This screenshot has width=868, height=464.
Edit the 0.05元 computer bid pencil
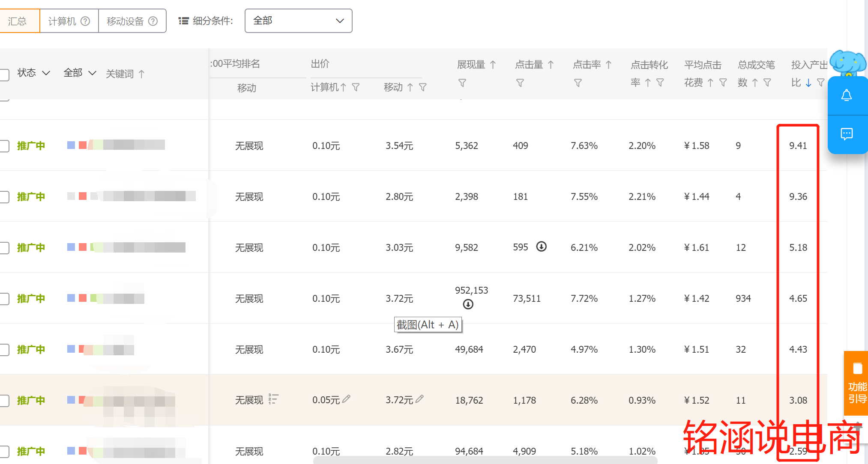pos(347,399)
